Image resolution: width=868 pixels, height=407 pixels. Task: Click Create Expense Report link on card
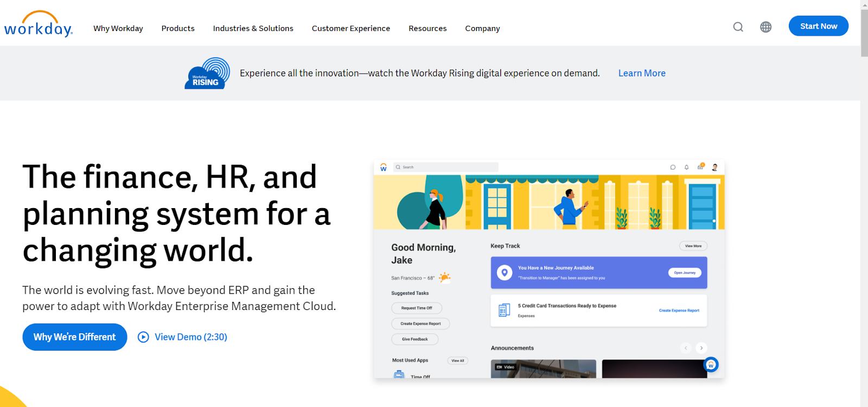(679, 311)
